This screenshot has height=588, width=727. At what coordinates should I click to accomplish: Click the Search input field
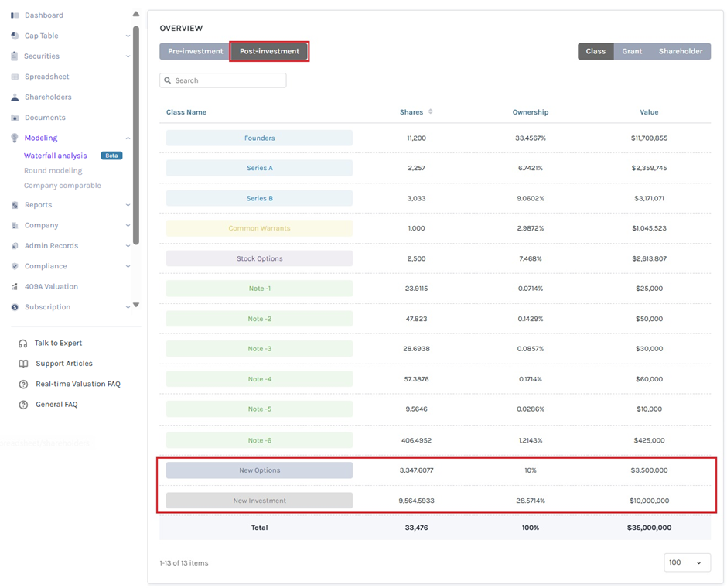pos(223,80)
